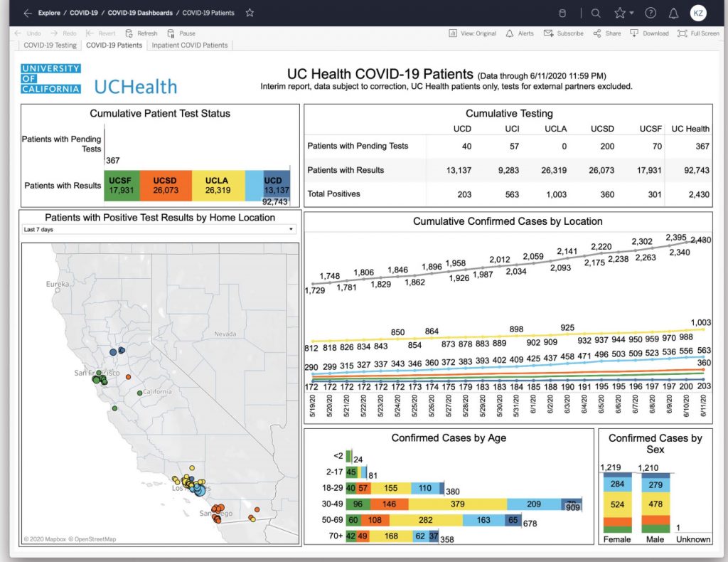Select the yellow UCLA 26,319 bar segment
This screenshot has width=728, height=562.
[218, 186]
